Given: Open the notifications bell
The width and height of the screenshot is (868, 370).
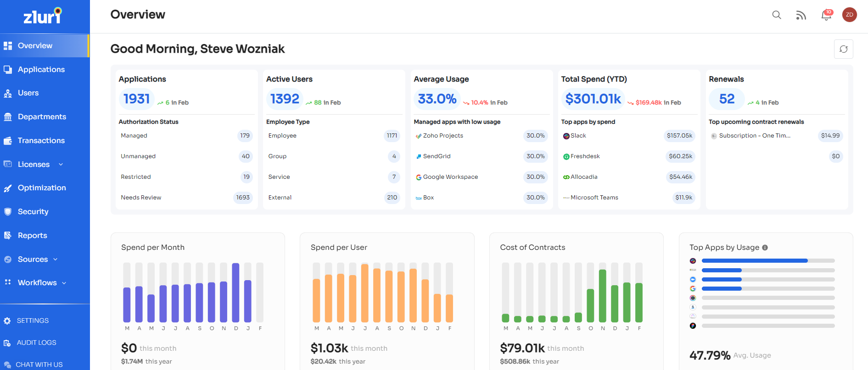Looking at the screenshot, I should point(826,15).
